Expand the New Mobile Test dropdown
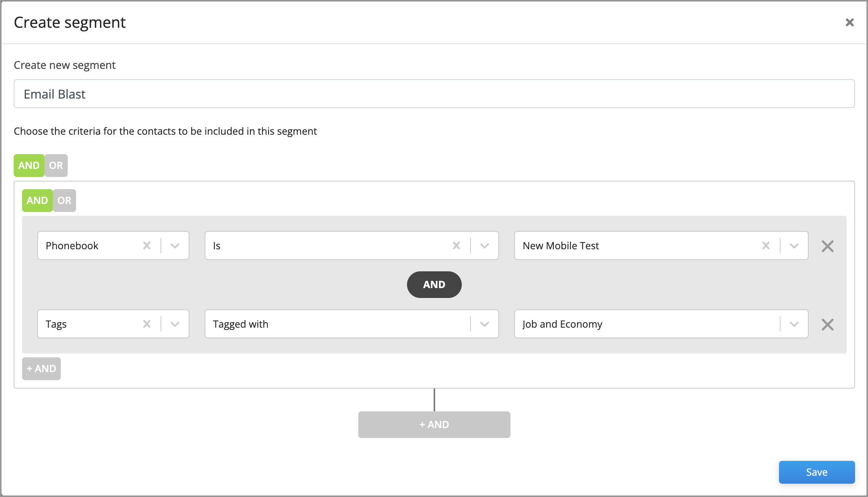Screen dimensions: 868x497 [794, 246]
